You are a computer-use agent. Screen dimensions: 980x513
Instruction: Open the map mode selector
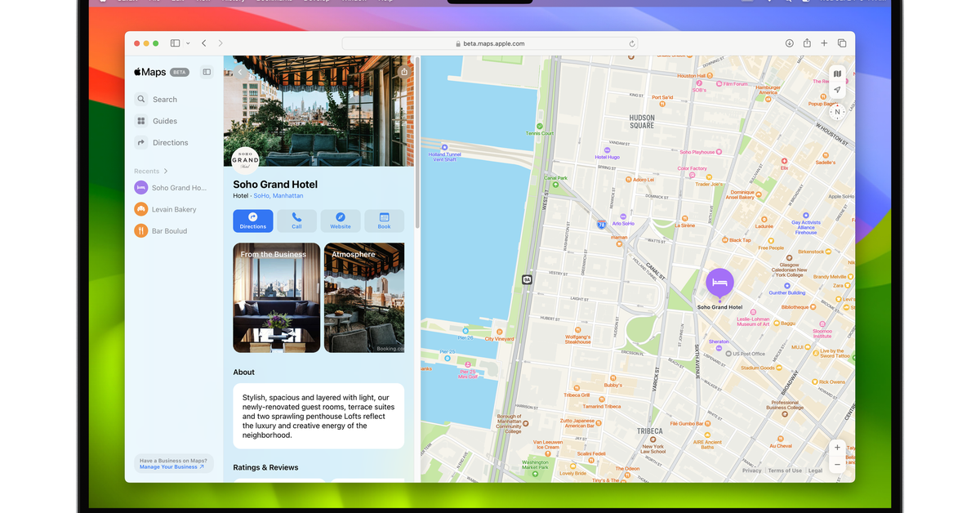(x=837, y=74)
